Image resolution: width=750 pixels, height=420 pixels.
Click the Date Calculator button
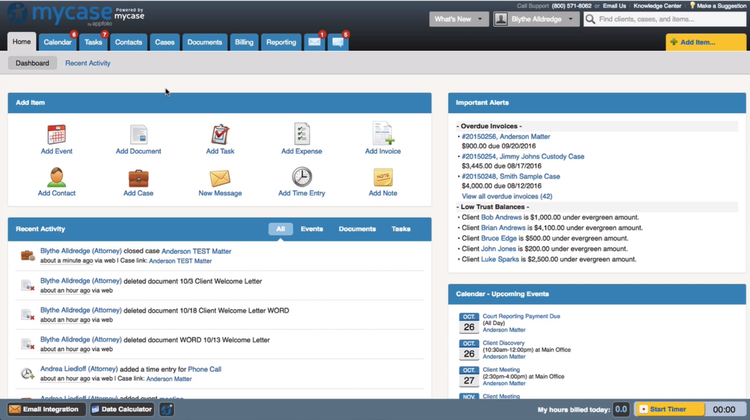click(123, 409)
